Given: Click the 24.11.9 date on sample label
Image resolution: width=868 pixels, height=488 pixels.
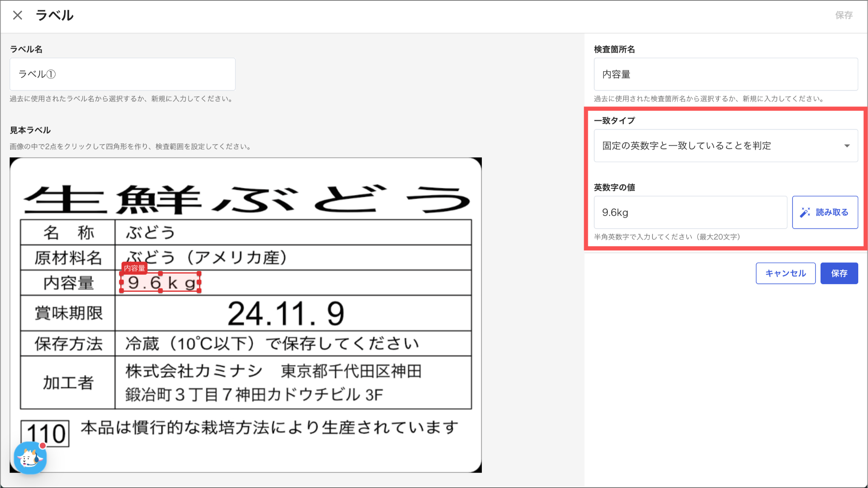Looking at the screenshot, I should (286, 314).
